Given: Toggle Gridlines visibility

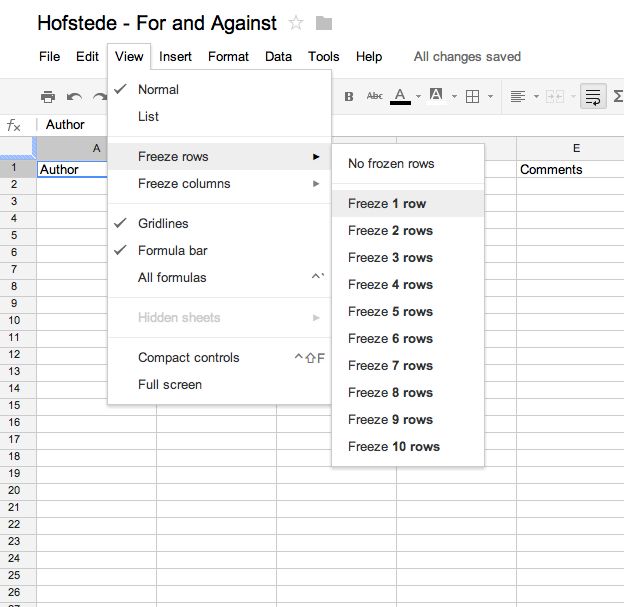Looking at the screenshot, I should pyautogui.click(x=219, y=224).
